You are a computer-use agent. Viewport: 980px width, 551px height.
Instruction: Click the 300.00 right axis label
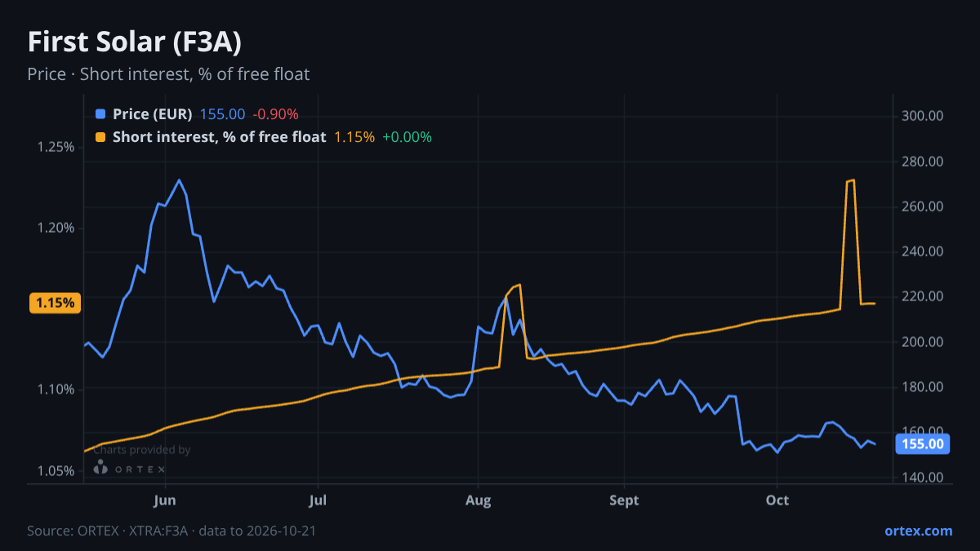(x=923, y=116)
